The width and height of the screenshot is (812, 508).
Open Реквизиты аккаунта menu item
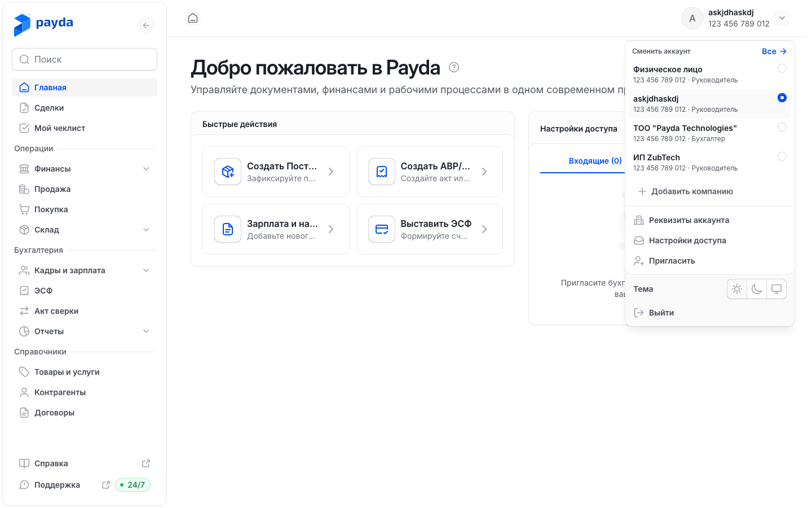tap(710, 220)
